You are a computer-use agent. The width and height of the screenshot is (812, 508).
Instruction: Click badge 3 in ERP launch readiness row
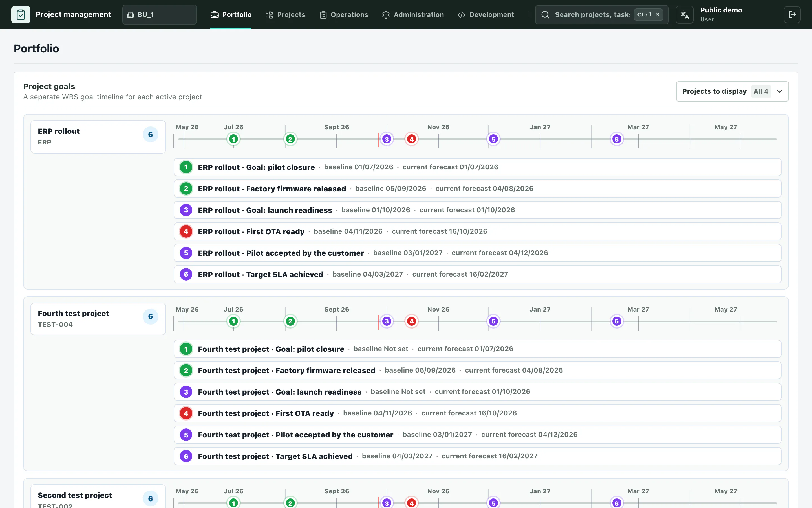(x=186, y=210)
